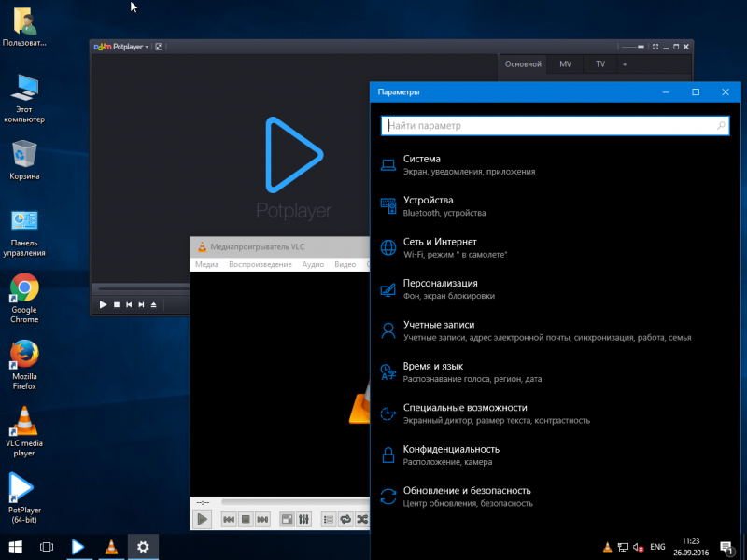
Task: Open the clock showing 11:23
Action: (x=691, y=547)
